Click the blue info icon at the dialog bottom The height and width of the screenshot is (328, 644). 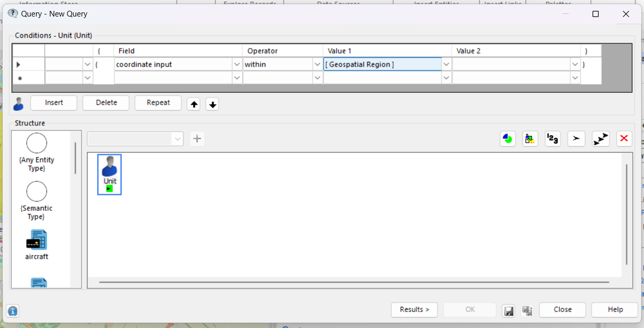pyautogui.click(x=13, y=311)
